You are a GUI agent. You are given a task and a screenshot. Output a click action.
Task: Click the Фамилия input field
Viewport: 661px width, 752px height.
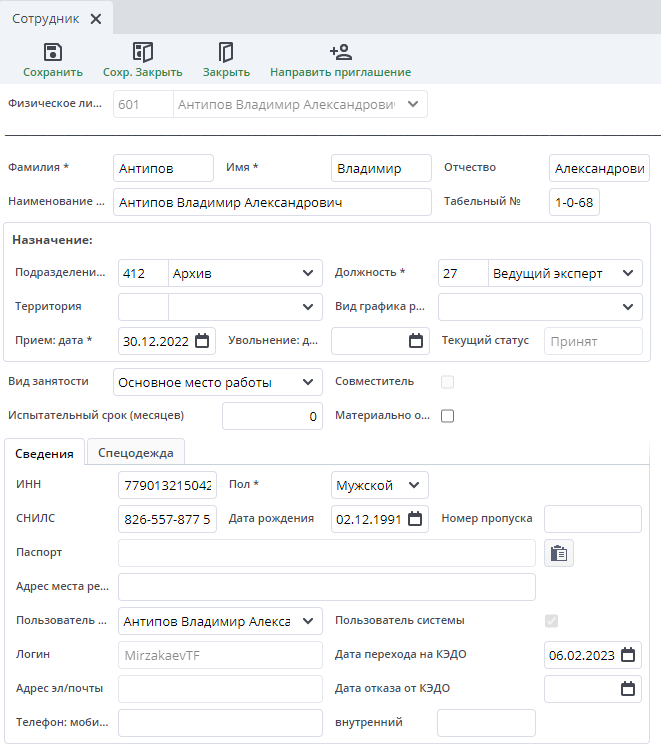click(163, 168)
